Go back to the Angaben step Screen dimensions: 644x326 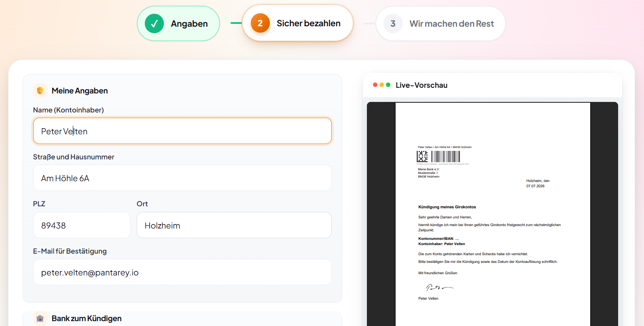pyautogui.click(x=178, y=23)
